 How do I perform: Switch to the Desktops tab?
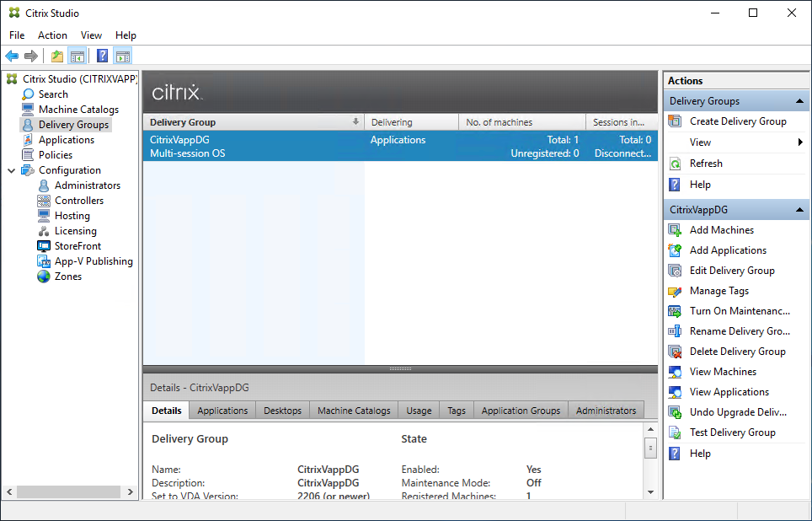click(283, 410)
